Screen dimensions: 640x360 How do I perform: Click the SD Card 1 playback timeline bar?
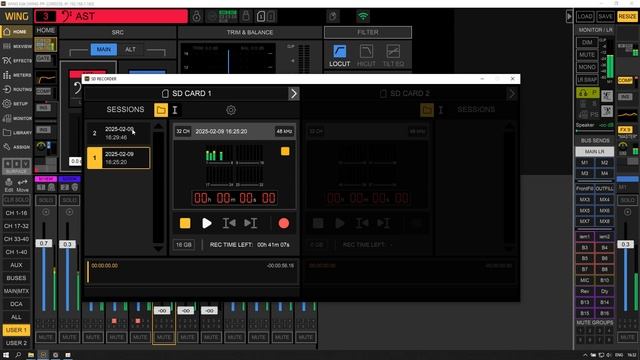click(x=192, y=272)
